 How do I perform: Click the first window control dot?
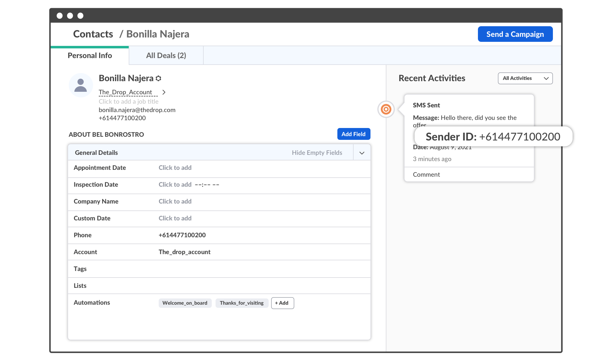(60, 16)
